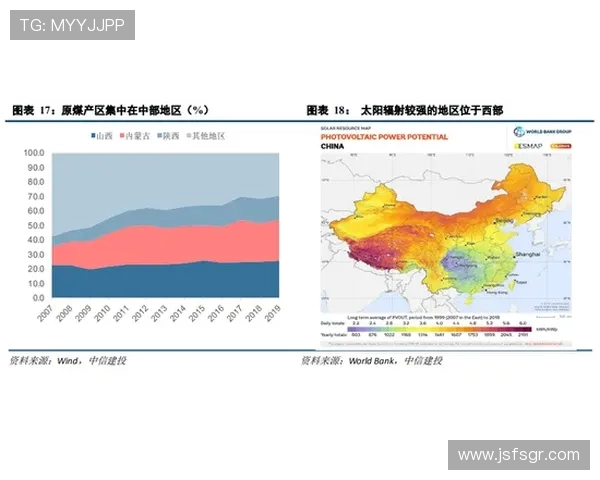Viewport: 600px width, 480px height.
Task: Click the 2007 x-axis label
Action: [x=45, y=313]
